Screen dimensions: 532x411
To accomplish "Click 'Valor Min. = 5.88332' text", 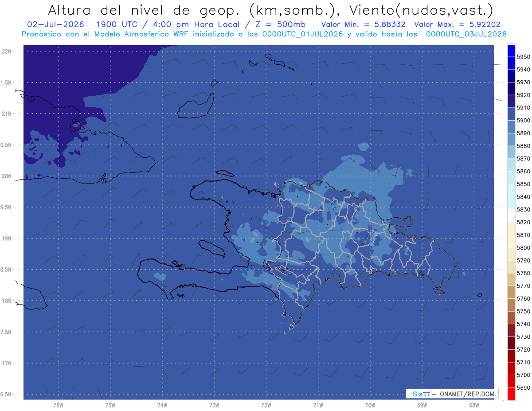I will [x=364, y=25].
